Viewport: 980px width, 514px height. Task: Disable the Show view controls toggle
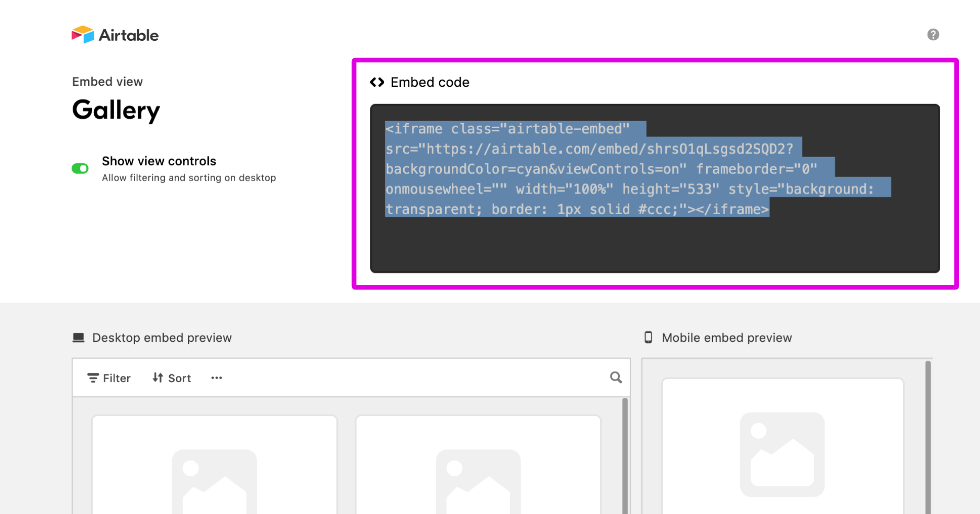click(x=80, y=169)
